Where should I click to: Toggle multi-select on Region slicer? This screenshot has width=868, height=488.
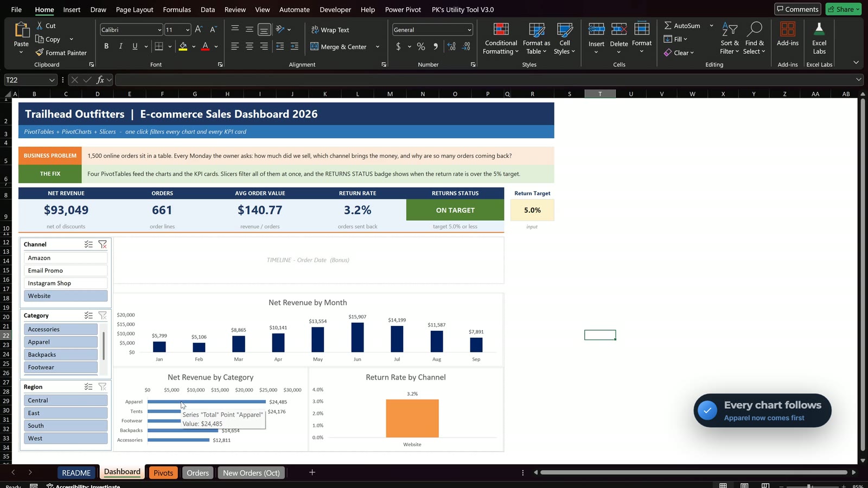pos(88,387)
